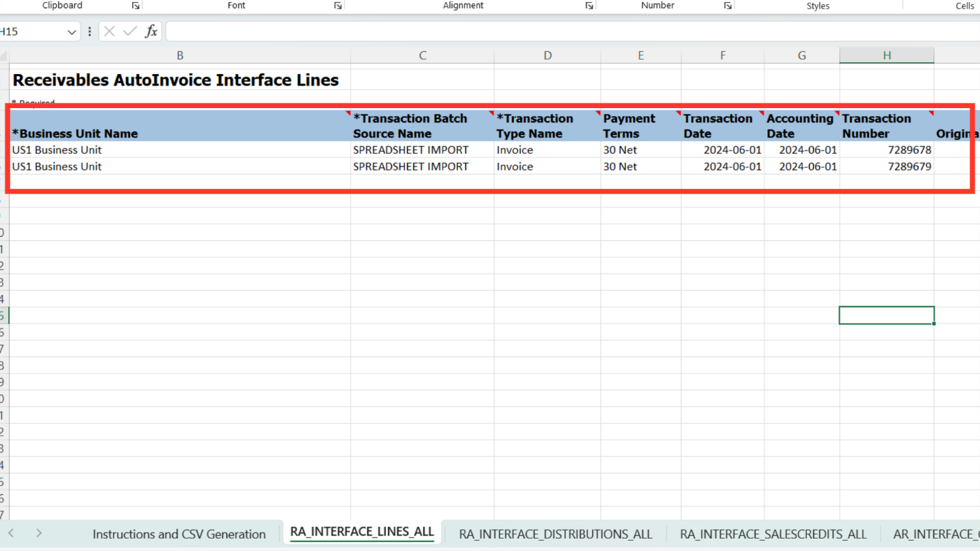
Task: Select column G header
Action: [x=802, y=55]
